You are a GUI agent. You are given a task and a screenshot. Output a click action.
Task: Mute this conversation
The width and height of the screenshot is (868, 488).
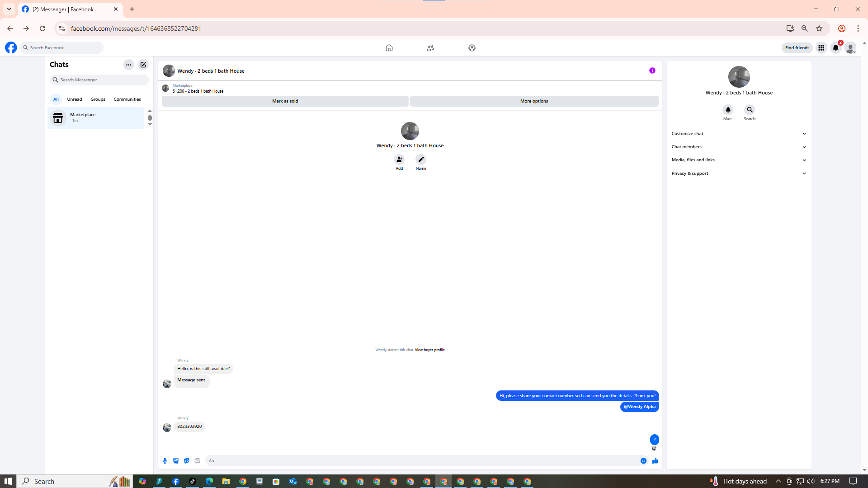tap(728, 110)
